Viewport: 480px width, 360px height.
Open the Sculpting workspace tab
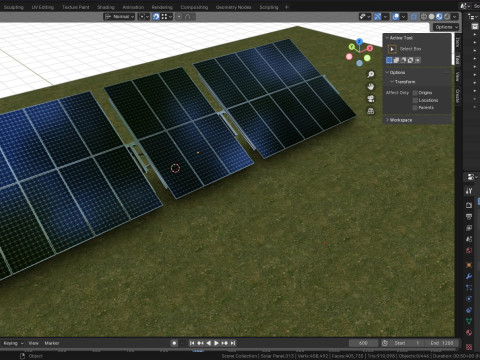tap(13, 7)
